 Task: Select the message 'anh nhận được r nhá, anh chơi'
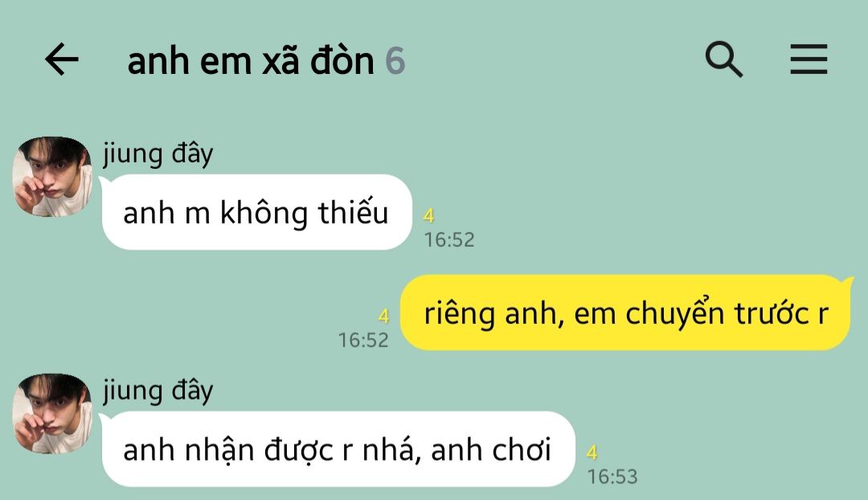pyautogui.click(x=338, y=449)
